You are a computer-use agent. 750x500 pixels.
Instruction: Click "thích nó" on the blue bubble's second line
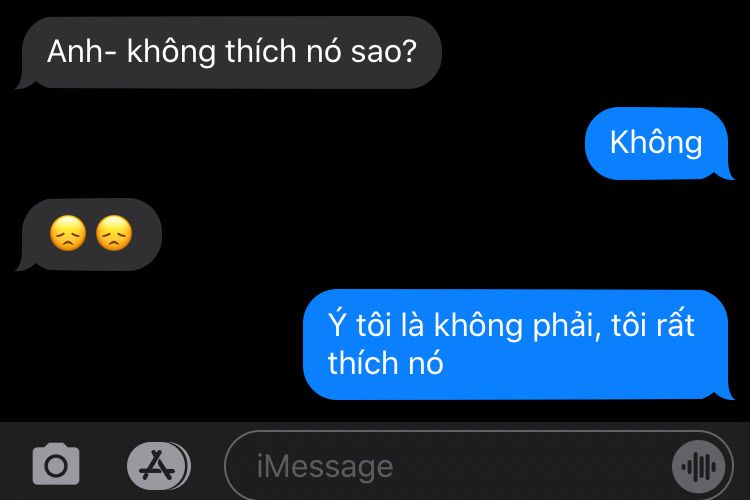[386, 363]
